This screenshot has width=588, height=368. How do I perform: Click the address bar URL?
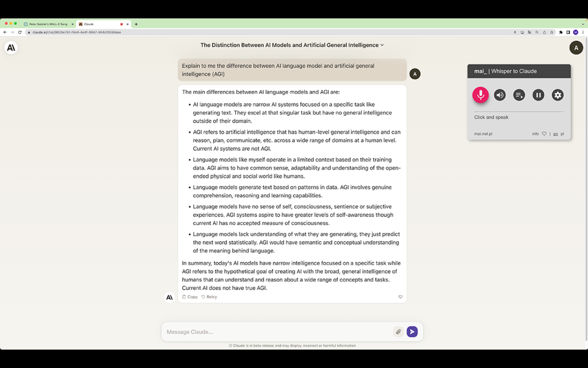click(x=77, y=32)
